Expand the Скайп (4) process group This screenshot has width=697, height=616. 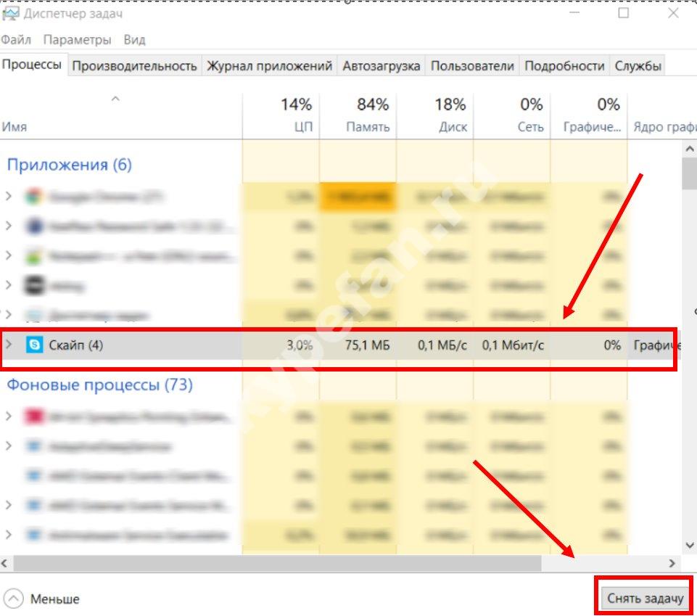[9, 344]
